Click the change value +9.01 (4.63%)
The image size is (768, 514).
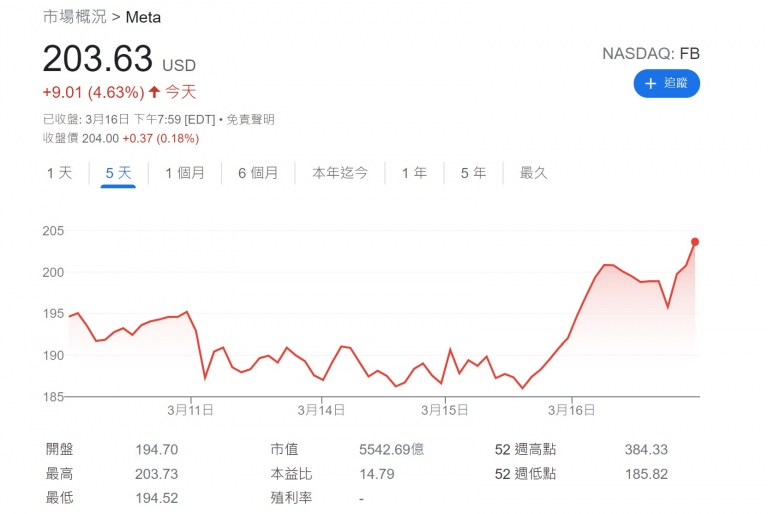pos(94,92)
